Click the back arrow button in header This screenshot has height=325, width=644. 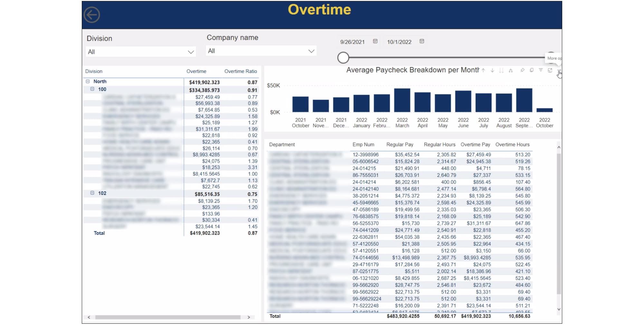(x=92, y=15)
